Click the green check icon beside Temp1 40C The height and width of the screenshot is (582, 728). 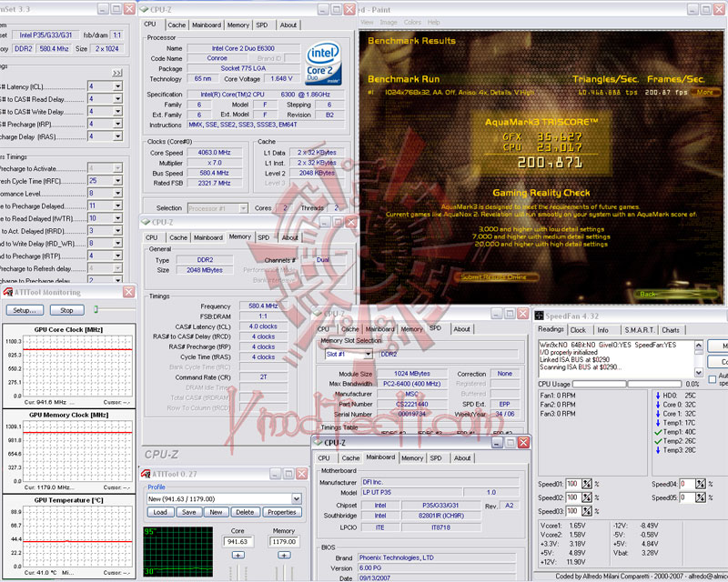click(x=657, y=432)
